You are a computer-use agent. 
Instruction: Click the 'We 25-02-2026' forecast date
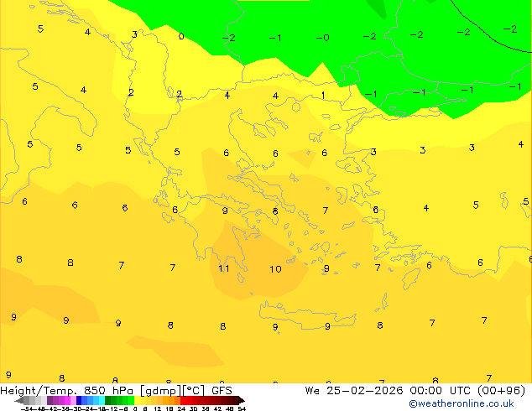click(354, 391)
